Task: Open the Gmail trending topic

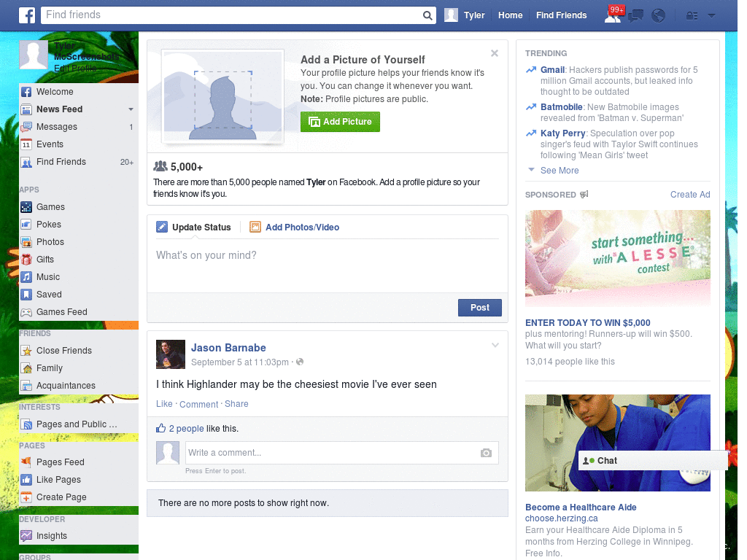Action: tap(553, 70)
